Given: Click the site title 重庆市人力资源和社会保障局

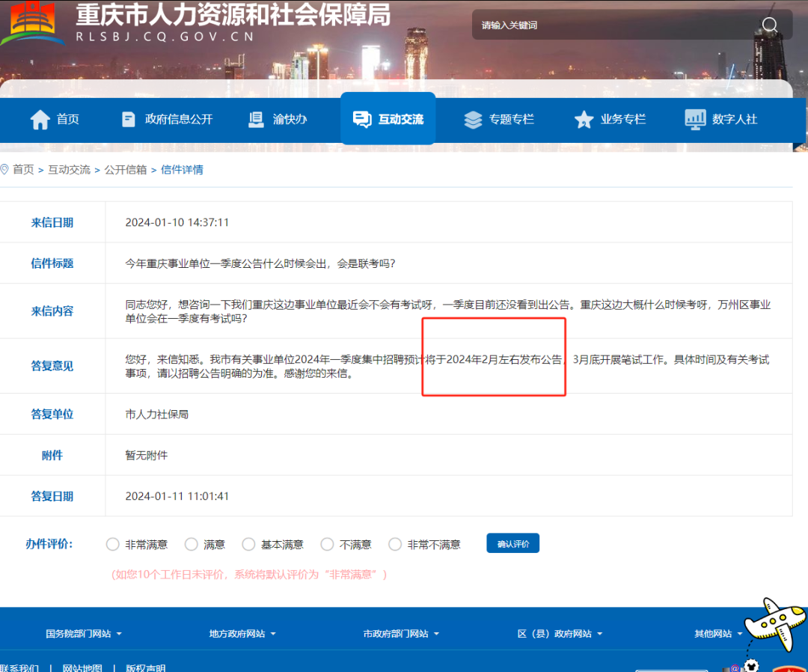Looking at the screenshot, I should tap(233, 15).
